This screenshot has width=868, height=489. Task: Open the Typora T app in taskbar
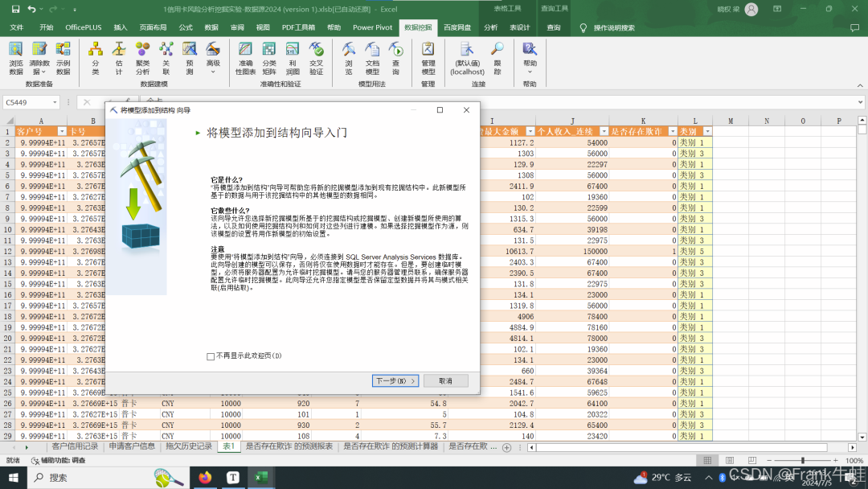pos(233,478)
